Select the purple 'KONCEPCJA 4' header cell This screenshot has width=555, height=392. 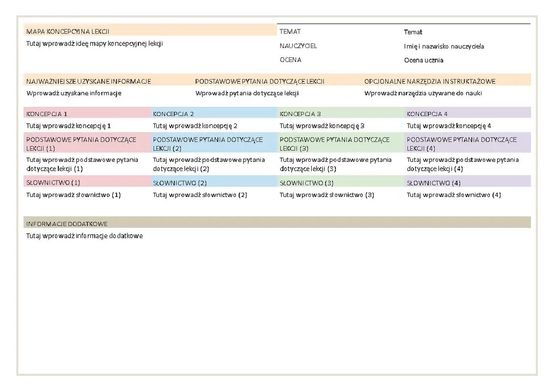click(x=468, y=114)
